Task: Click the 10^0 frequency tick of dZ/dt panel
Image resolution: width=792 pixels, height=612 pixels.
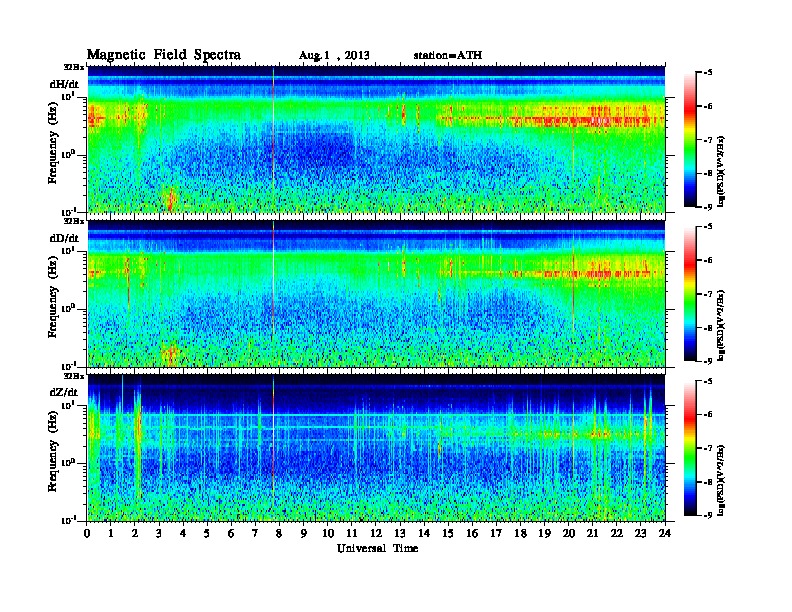Action: pos(67,462)
